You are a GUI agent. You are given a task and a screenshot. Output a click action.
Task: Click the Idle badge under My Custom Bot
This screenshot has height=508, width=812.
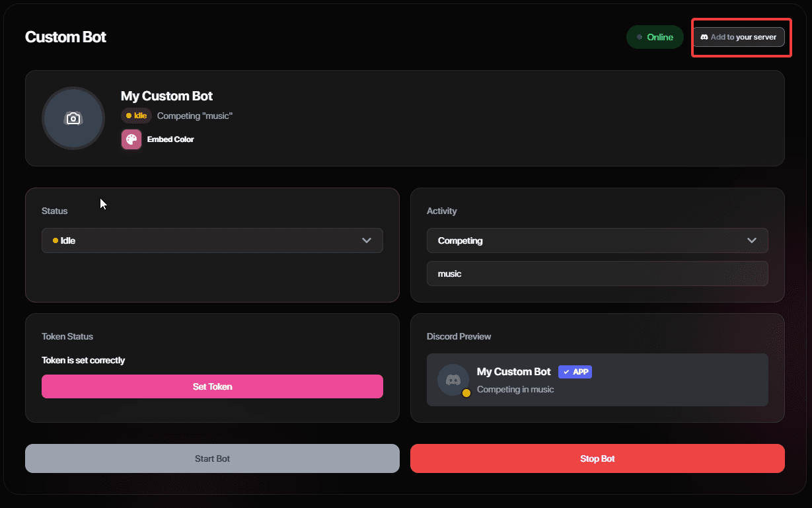[136, 115]
